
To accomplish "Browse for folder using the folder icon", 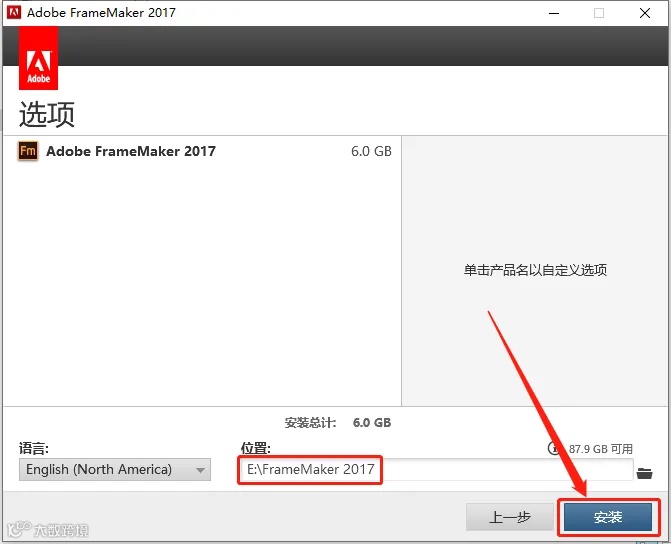I will pos(644,473).
